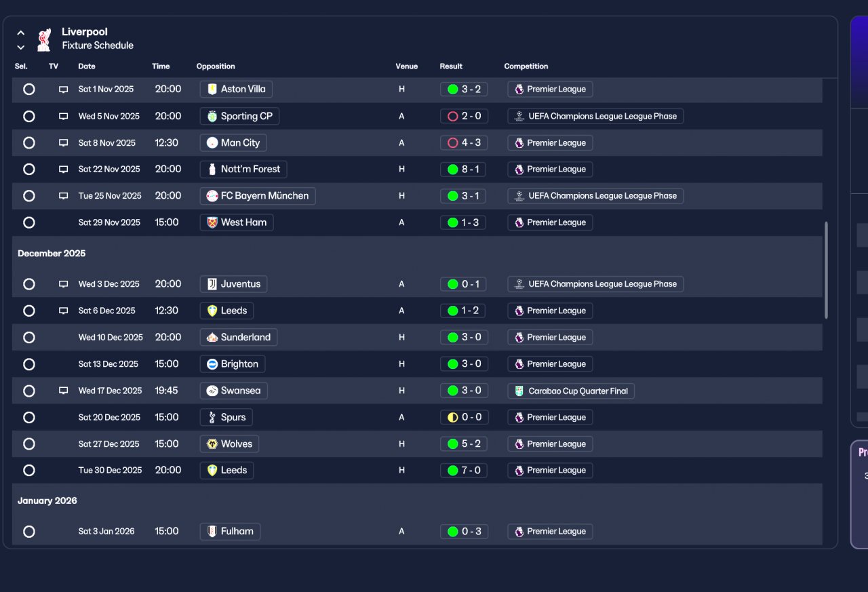This screenshot has height=592, width=868.
Task: Click the half-yellow draw indicator for Spurs result
Action: (x=452, y=417)
